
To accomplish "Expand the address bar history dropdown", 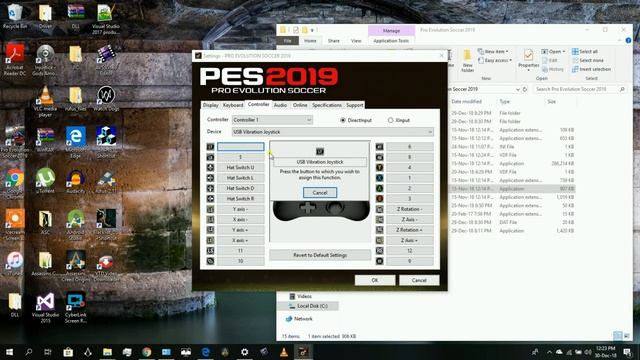I will point(518,89).
